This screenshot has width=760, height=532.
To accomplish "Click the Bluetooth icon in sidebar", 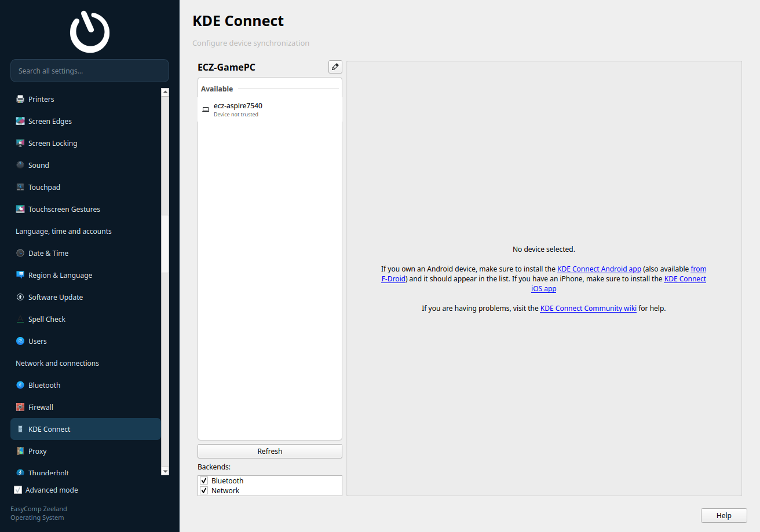I will (x=20, y=385).
